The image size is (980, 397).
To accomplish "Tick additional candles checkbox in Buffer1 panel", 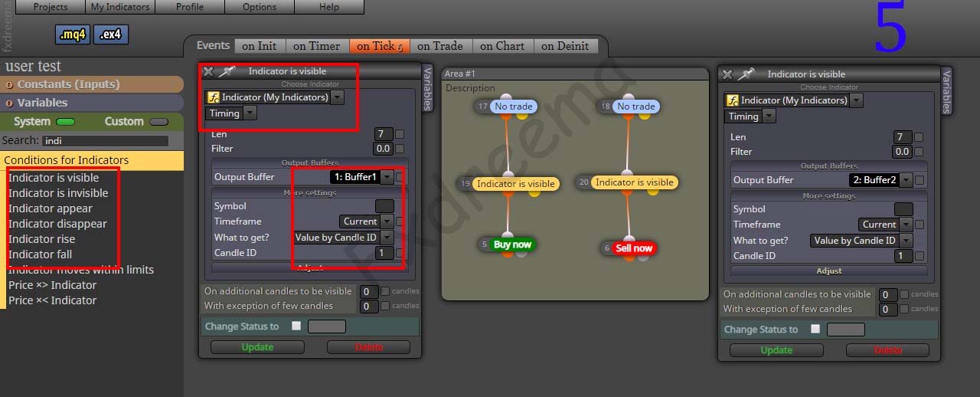I will (x=385, y=291).
